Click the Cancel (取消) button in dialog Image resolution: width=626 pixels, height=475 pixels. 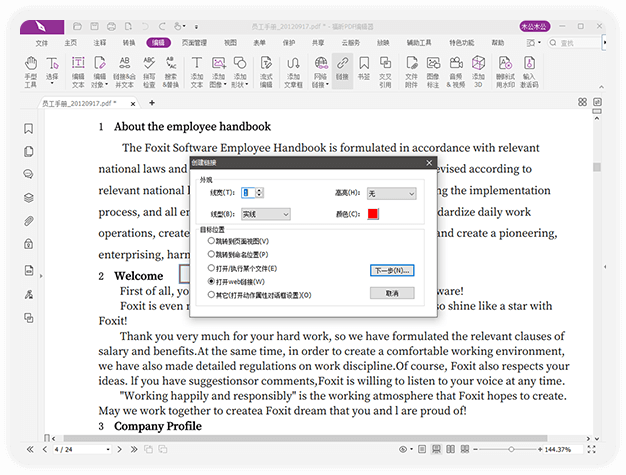(392, 293)
